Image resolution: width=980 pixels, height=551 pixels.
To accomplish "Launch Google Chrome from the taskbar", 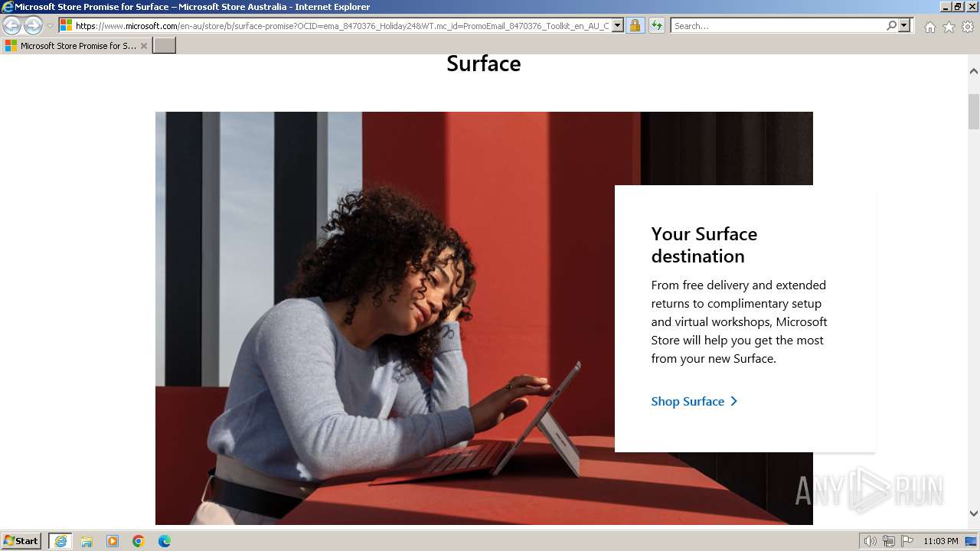I will tap(139, 541).
